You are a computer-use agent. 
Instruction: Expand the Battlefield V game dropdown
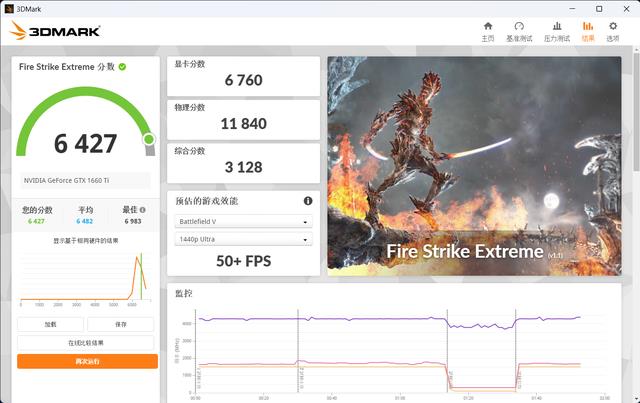243,221
